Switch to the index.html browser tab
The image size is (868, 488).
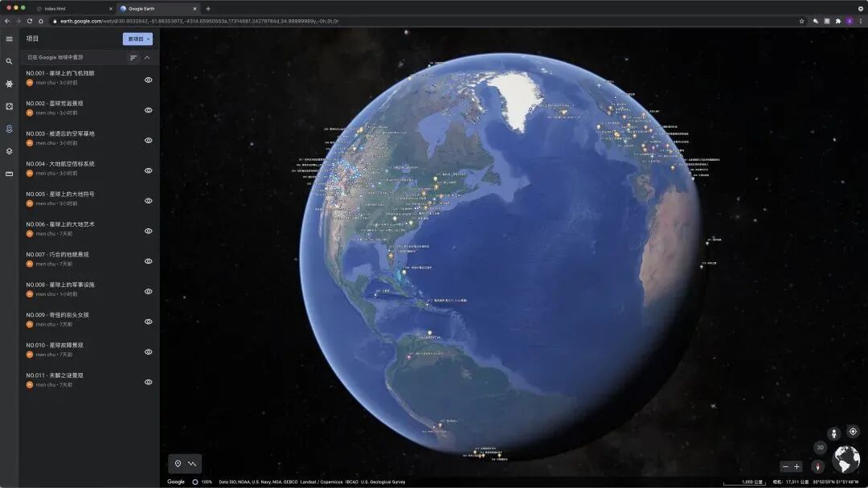[x=72, y=9]
